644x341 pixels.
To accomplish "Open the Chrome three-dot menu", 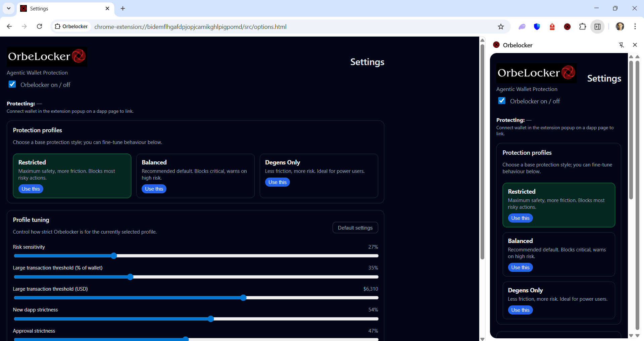I will click(x=635, y=27).
